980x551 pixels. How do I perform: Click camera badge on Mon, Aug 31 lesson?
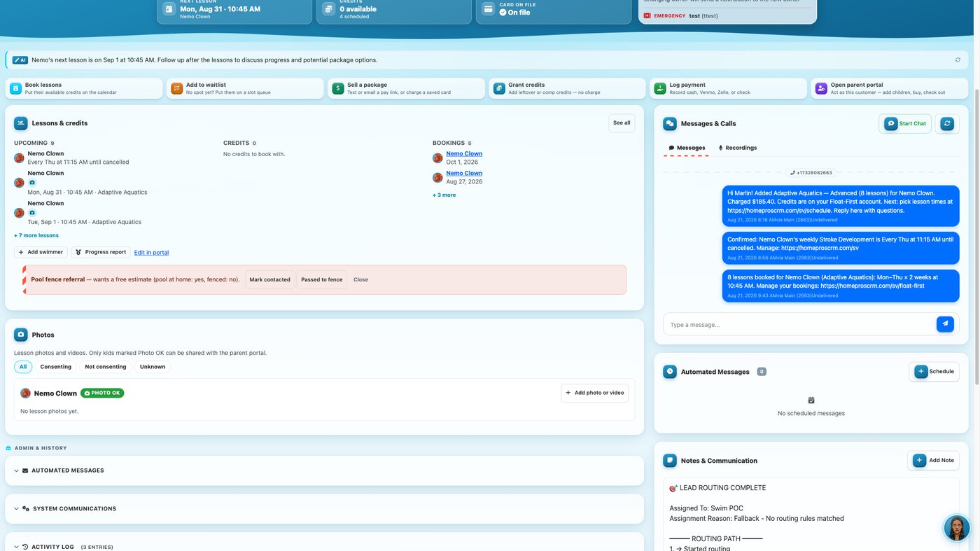pyautogui.click(x=32, y=183)
